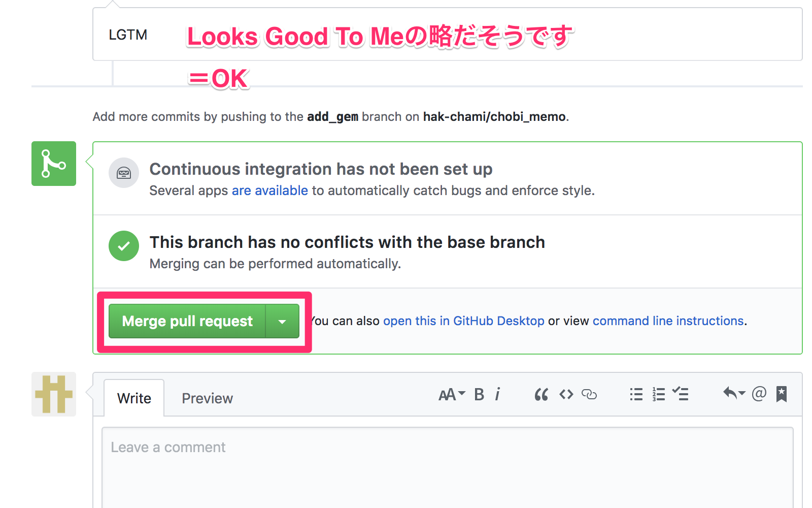
Task: Open merge options dropdown arrow
Action: (x=283, y=321)
